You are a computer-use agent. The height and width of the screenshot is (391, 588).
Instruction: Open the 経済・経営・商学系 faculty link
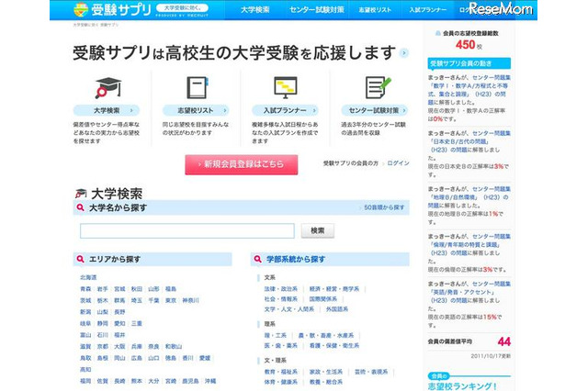(x=334, y=289)
